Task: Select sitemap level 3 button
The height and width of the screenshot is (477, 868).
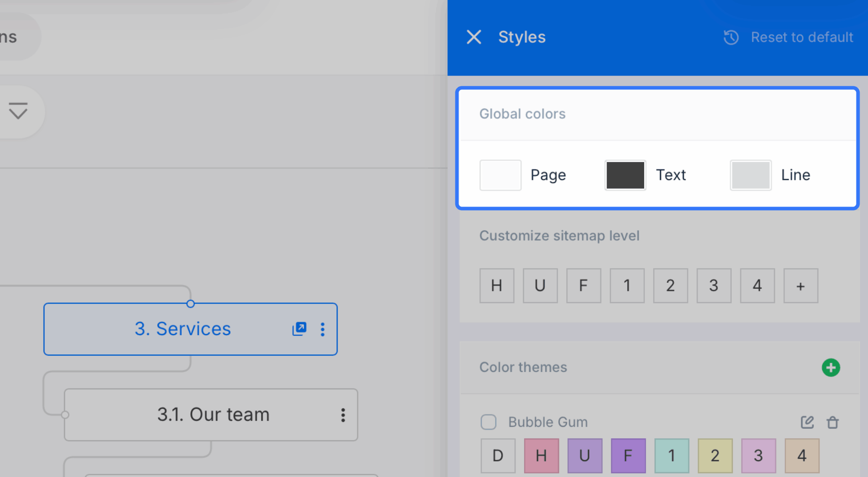Action: [714, 285]
